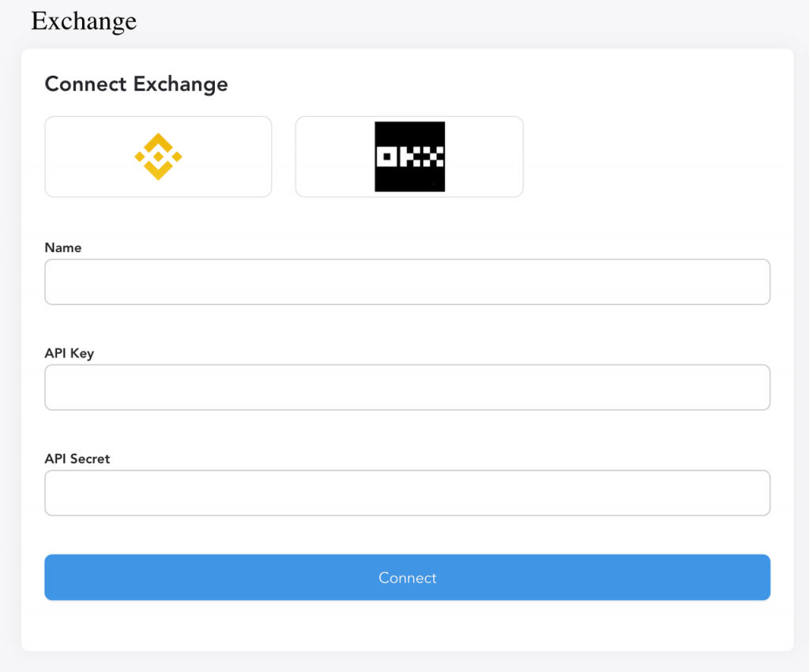Pick OKX as the exchange to connect
This screenshot has height=672, width=809.
coord(409,156)
